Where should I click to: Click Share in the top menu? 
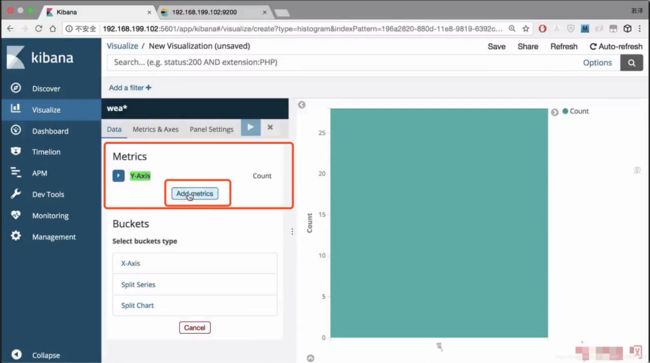[528, 46]
